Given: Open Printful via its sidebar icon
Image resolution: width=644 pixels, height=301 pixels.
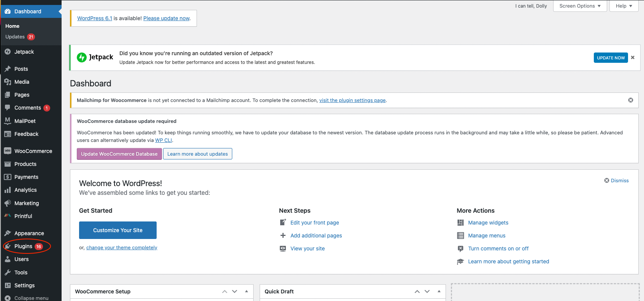Looking at the screenshot, I should (x=8, y=216).
